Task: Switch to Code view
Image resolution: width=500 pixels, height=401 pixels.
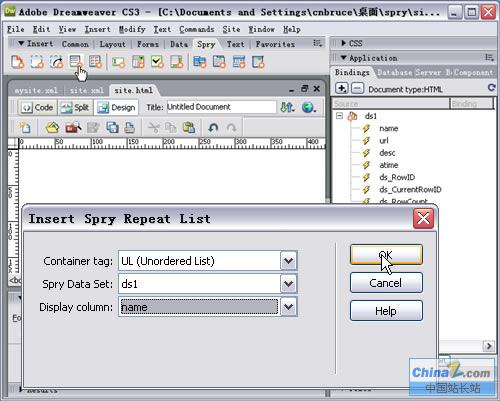Action: point(37,107)
